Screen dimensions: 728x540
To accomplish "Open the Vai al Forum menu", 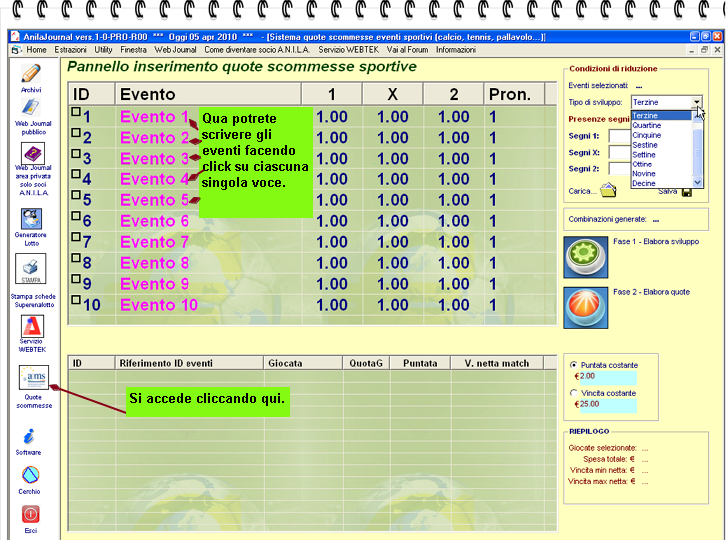I will pos(407,49).
